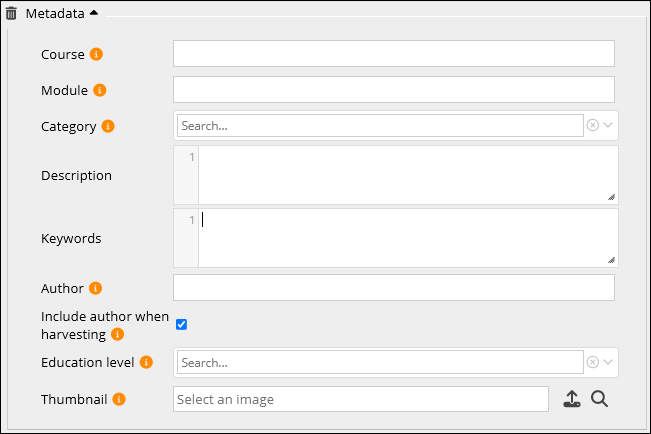Upload a thumbnail image
The width and height of the screenshot is (651, 434).
coord(571,399)
